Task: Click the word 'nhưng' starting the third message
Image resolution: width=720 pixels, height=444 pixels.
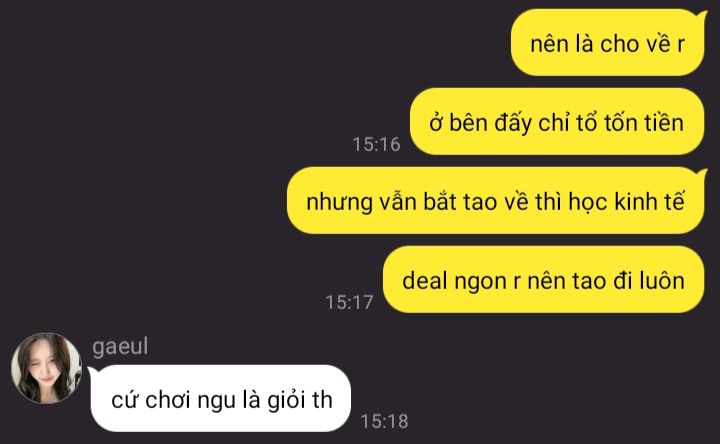Action: coord(339,202)
